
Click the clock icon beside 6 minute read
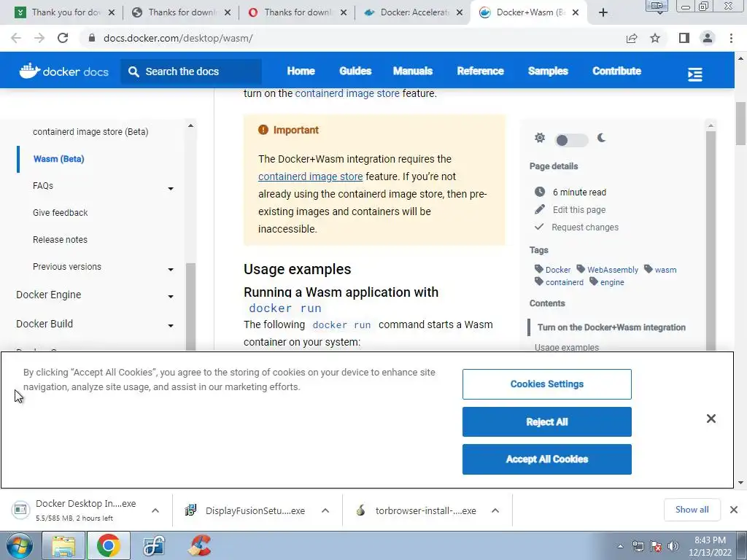(540, 192)
